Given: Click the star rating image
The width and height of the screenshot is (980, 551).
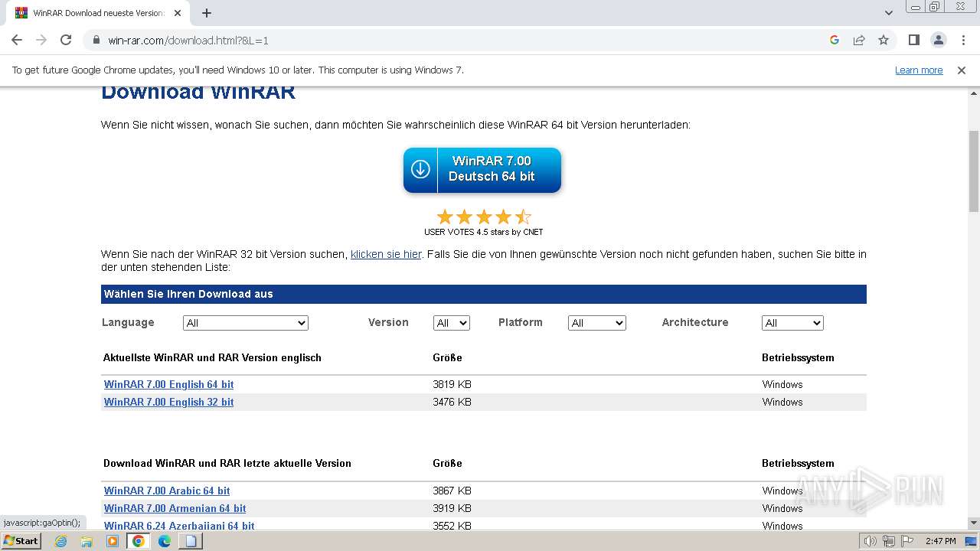Looking at the screenshot, I should point(484,217).
